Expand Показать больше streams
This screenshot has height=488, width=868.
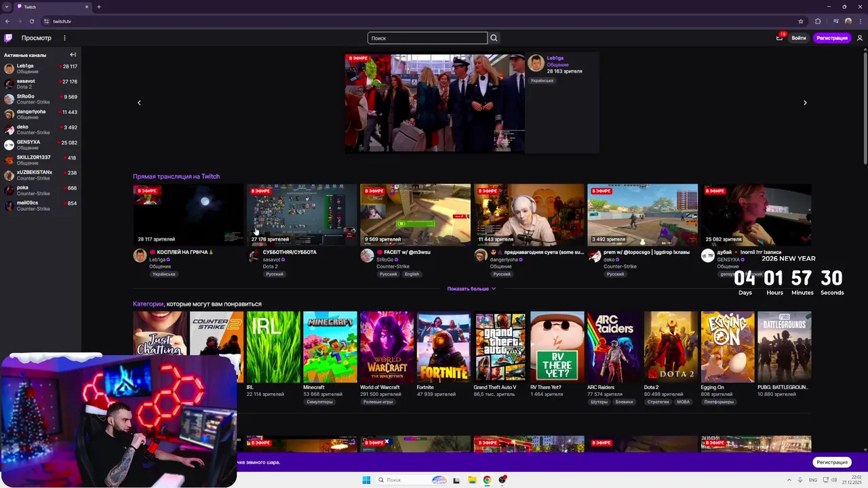coord(471,289)
